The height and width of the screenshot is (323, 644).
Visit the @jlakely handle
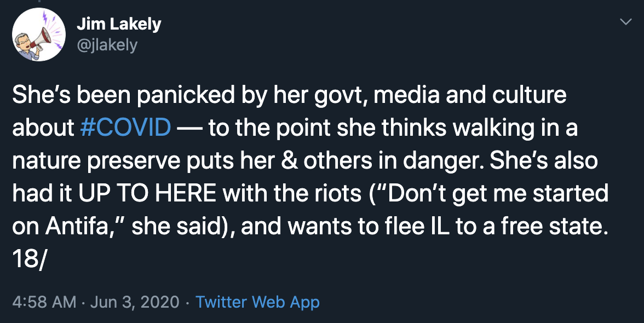(x=107, y=45)
